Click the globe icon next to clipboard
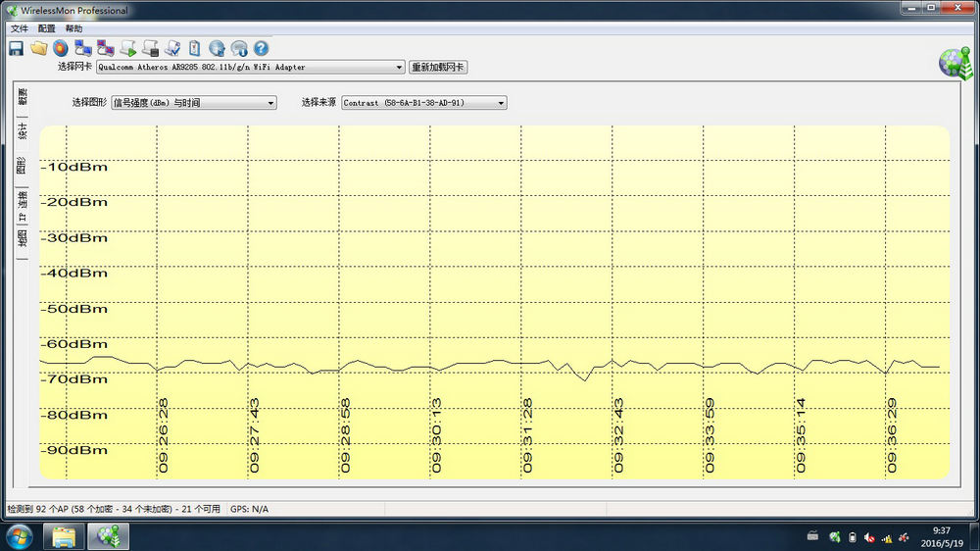 click(x=217, y=48)
